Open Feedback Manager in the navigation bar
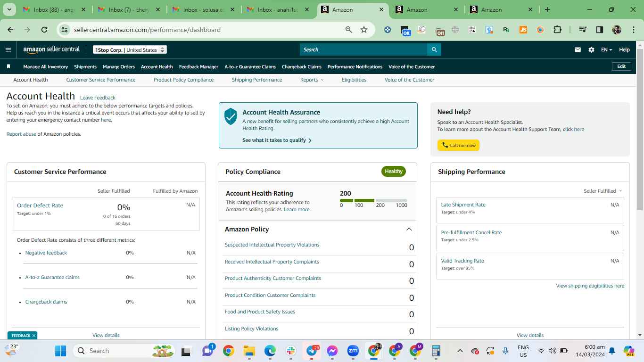The image size is (644, 362). point(198,66)
